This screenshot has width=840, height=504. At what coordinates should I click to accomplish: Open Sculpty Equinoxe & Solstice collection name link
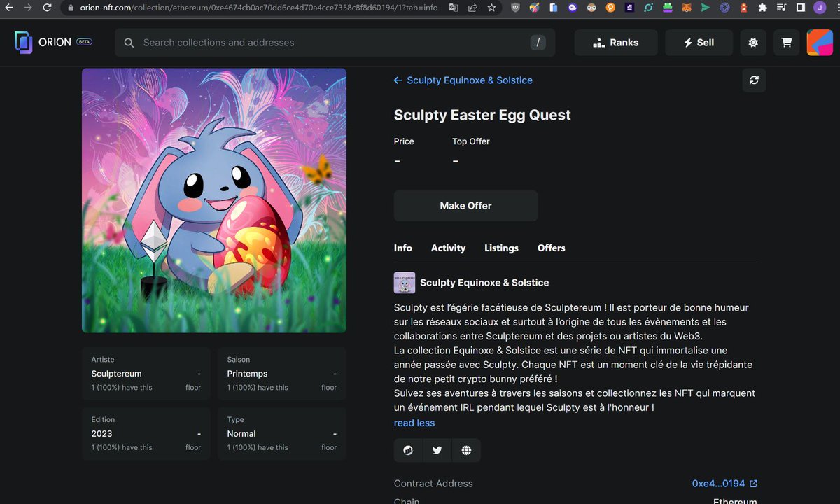484,283
